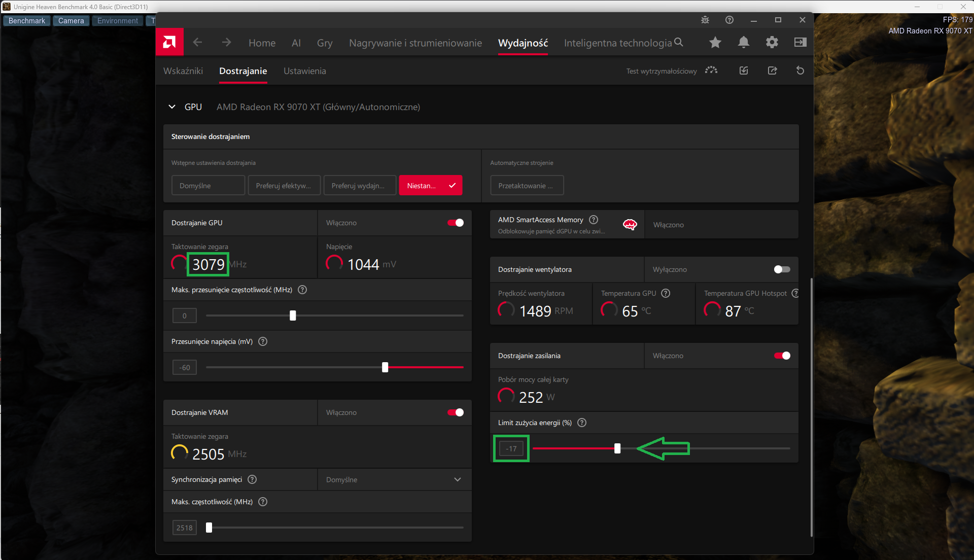Screen dimensions: 974x560
Task: Open the Gry menu tab
Action: pyautogui.click(x=325, y=43)
